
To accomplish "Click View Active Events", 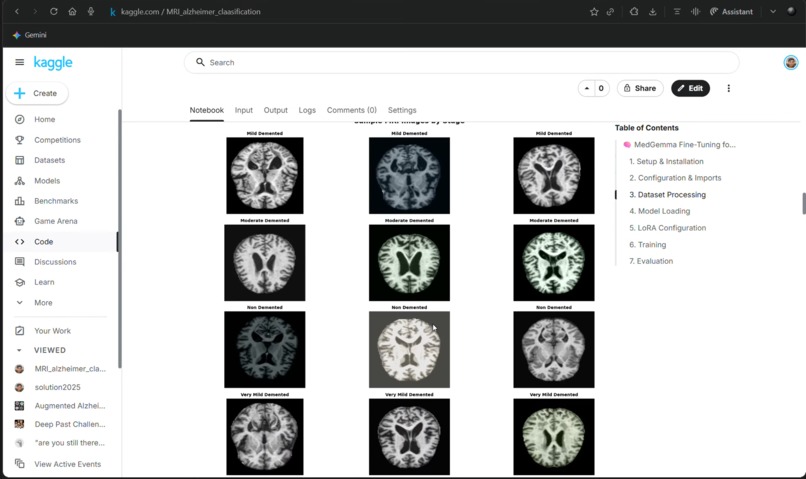I will [x=67, y=464].
